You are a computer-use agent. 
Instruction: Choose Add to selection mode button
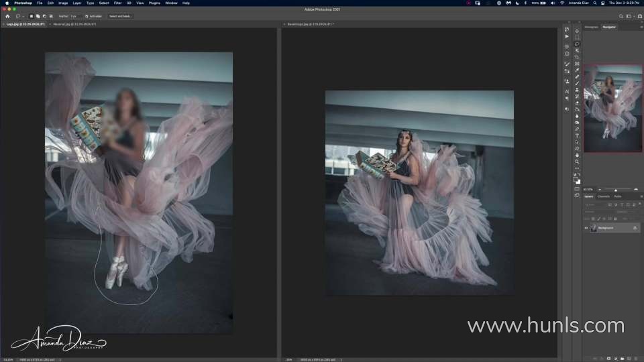click(38, 16)
